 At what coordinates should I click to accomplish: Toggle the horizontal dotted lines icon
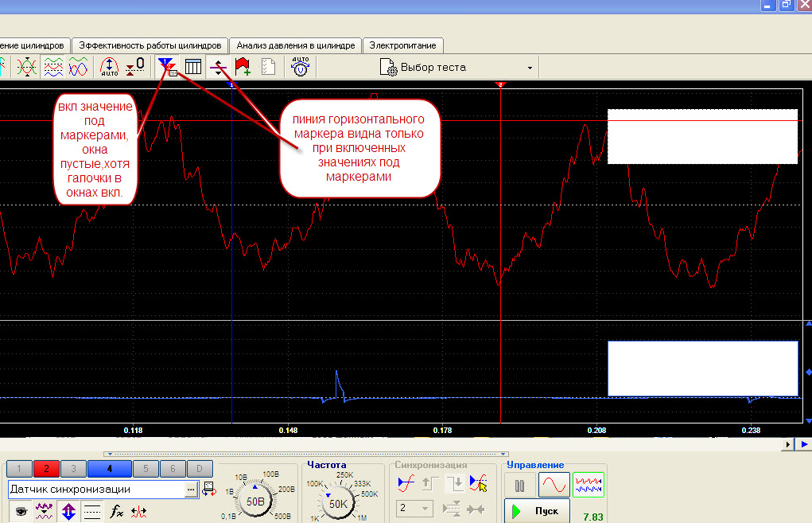pos(92,512)
